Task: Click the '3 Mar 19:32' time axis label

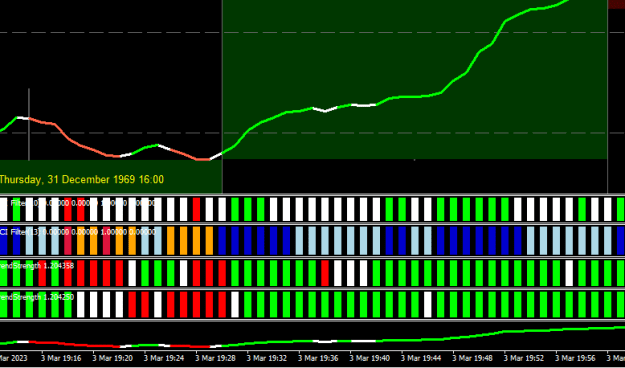Action: pyautogui.click(x=267, y=358)
